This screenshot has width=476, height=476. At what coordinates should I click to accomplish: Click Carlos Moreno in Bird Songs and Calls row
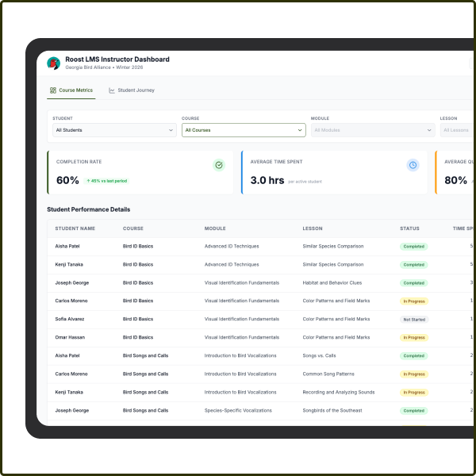point(71,374)
